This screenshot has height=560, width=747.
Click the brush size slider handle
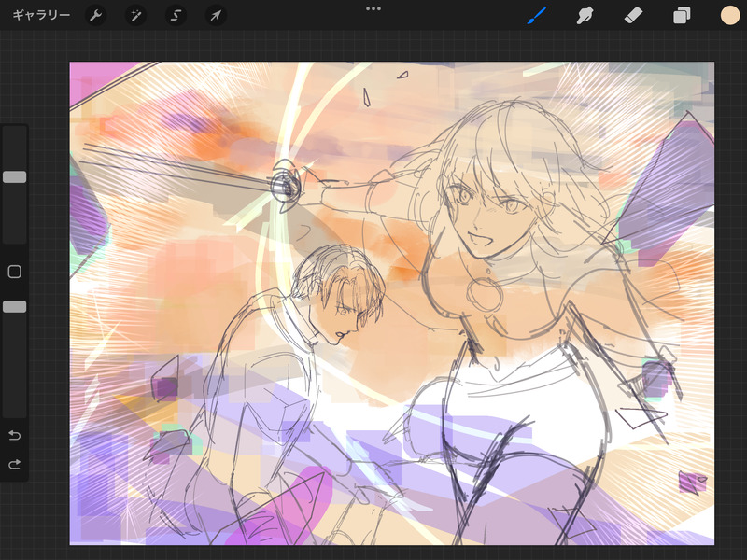pos(15,177)
